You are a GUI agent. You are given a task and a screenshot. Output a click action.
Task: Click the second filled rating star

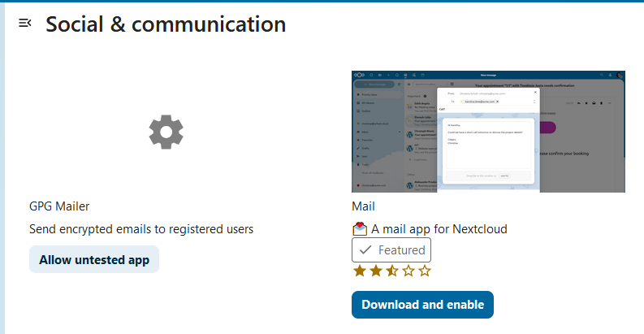click(376, 271)
